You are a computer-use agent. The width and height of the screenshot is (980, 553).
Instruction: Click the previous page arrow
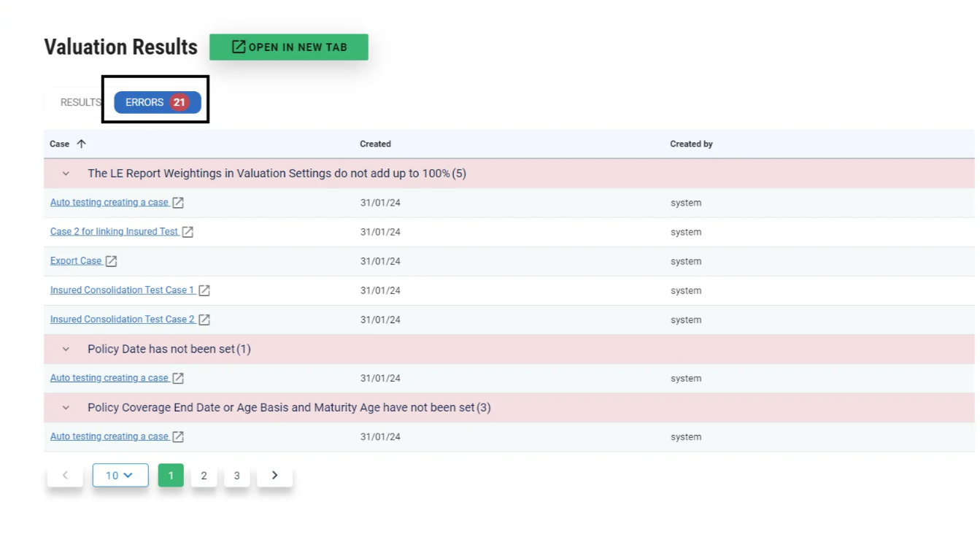(65, 475)
